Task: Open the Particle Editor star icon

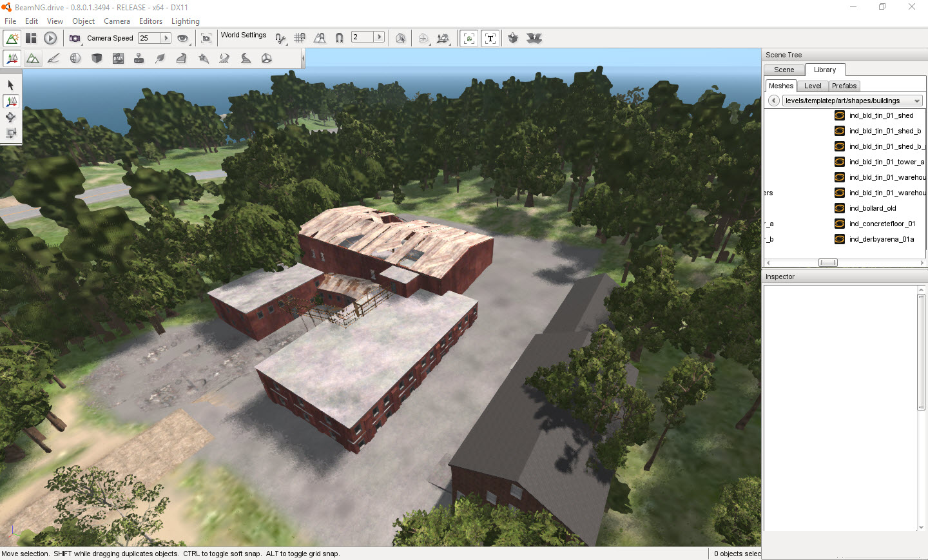Action: click(204, 59)
